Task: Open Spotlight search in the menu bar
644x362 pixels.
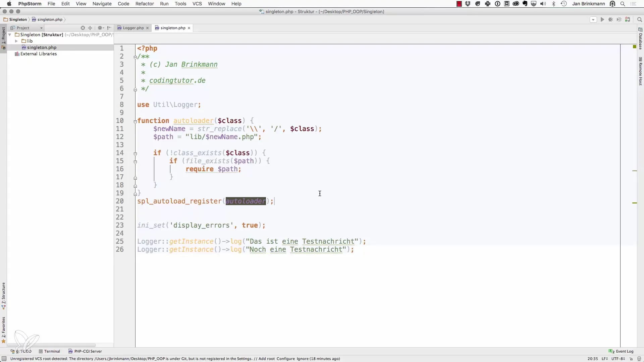Action: tap(623, 4)
